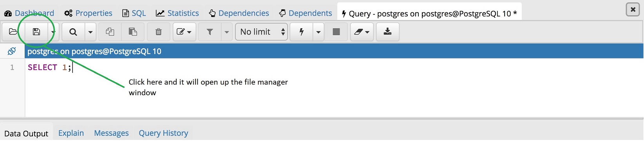Click the Paste icon in the toolbar
The width and height of the screenshot is (644, 164).
coord(133,32)
